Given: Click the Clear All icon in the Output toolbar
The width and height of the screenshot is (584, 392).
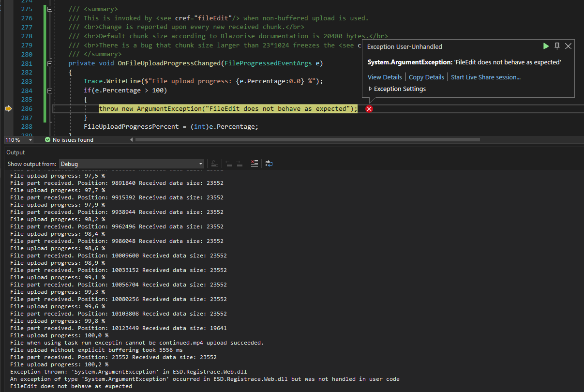Looking at the screenshot, I should pyautogui.click(x=255, y=164).
